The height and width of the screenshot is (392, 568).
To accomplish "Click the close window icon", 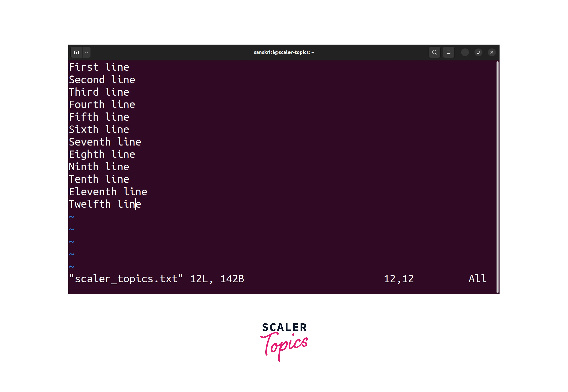I will pos(492,52).
